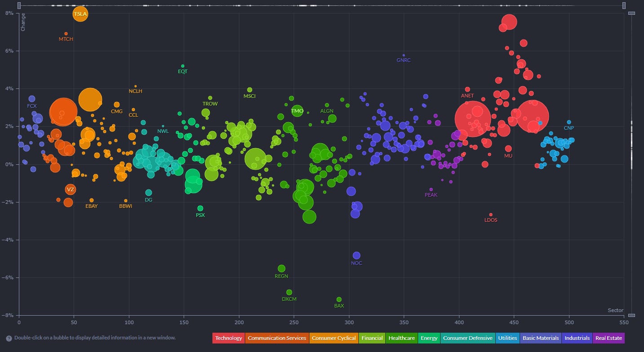The height and width of the screenshot is (352, 644).
Task: Toggle the Energy sector legend
Action: tap(429, 338)
